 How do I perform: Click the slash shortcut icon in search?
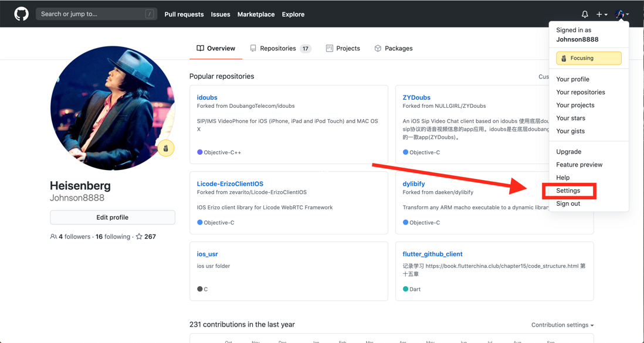pos(150,14)
